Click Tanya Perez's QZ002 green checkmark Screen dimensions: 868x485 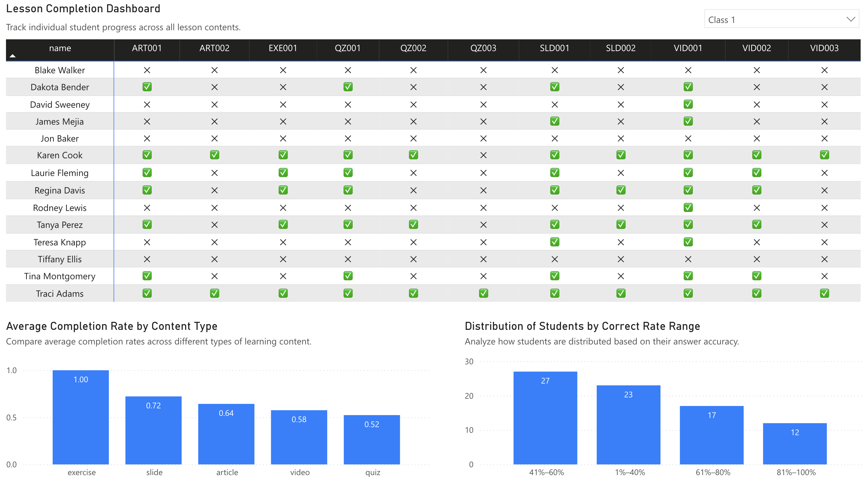[x=413, y=225]
